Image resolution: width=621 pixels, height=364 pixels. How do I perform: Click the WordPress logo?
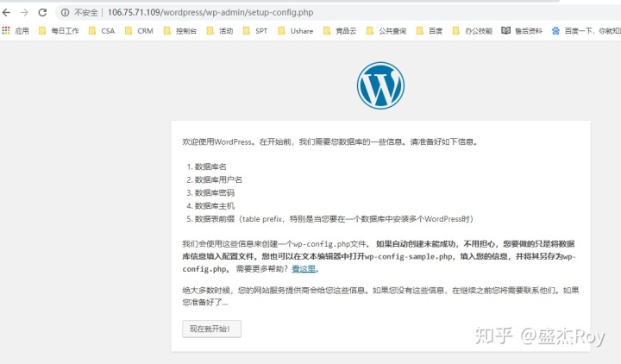[380, 85]
